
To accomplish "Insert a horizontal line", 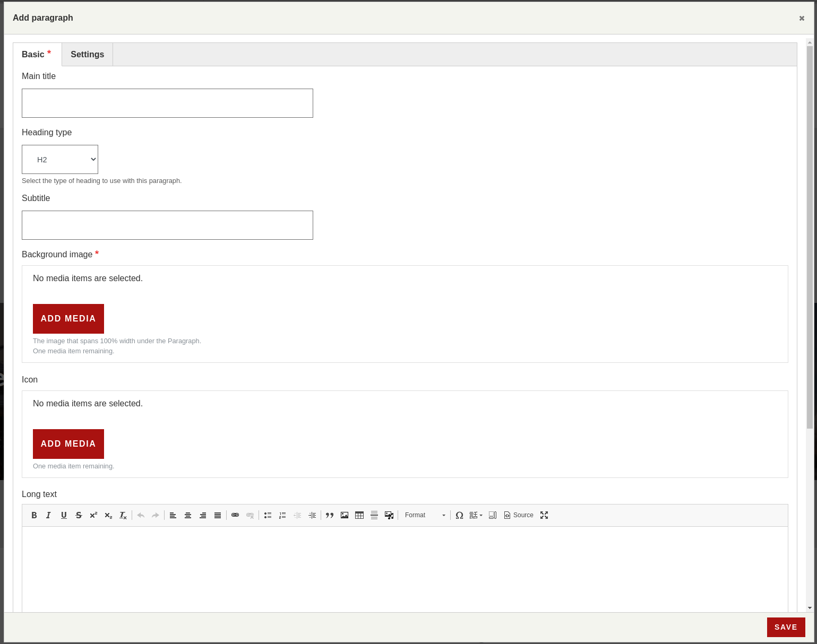I will coord(374,515).
